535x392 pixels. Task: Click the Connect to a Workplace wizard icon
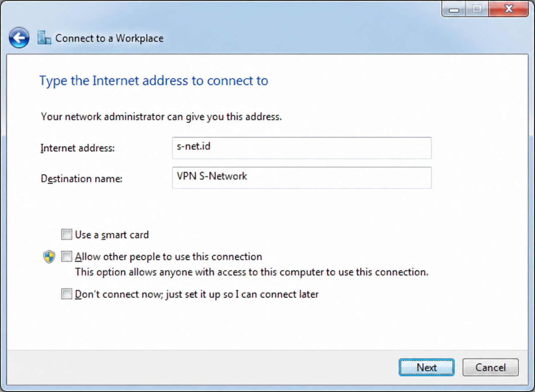coord(44,38)
